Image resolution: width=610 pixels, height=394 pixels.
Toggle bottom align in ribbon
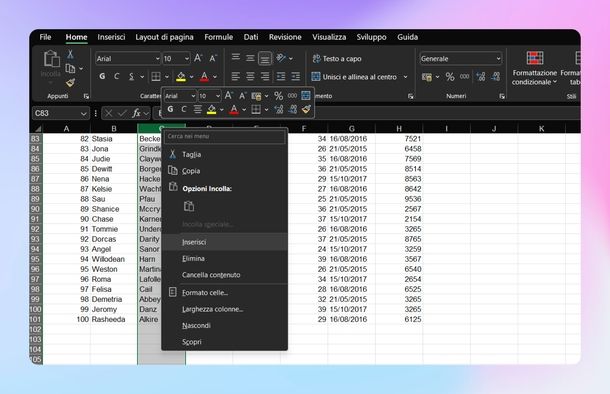265,58
